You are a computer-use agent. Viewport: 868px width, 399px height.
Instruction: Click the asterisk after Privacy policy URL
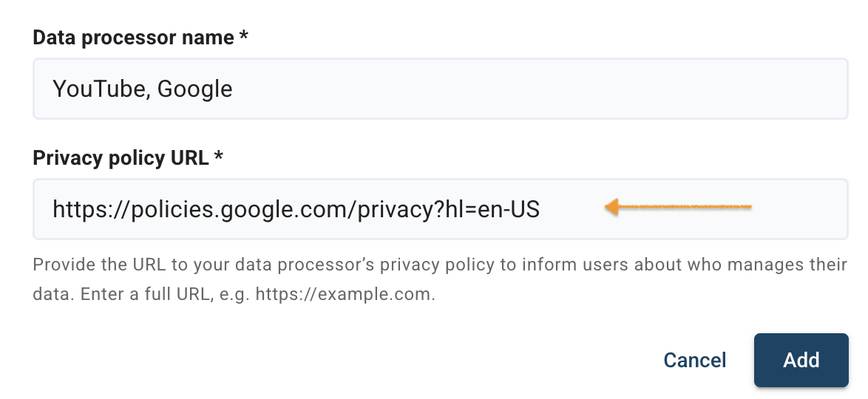pos(218,157)
